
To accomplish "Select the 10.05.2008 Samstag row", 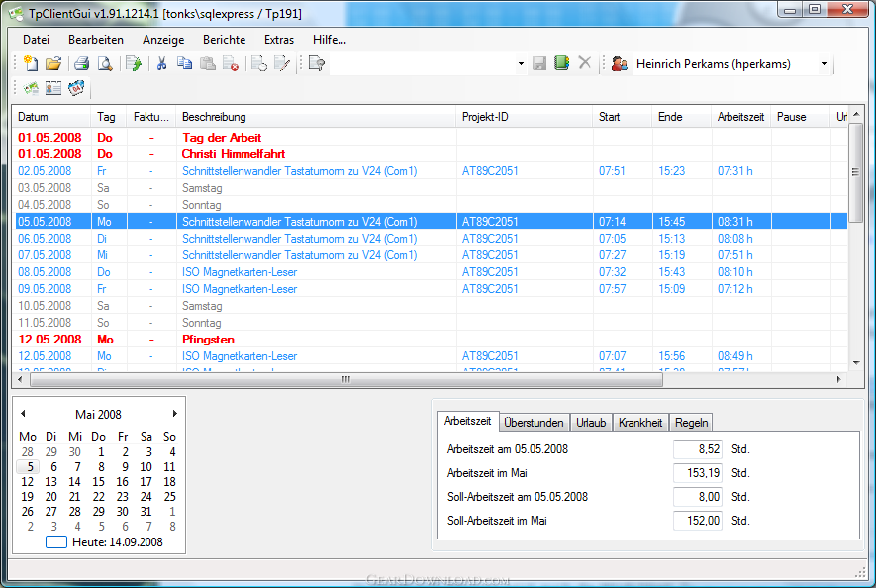I will (431, 306).
